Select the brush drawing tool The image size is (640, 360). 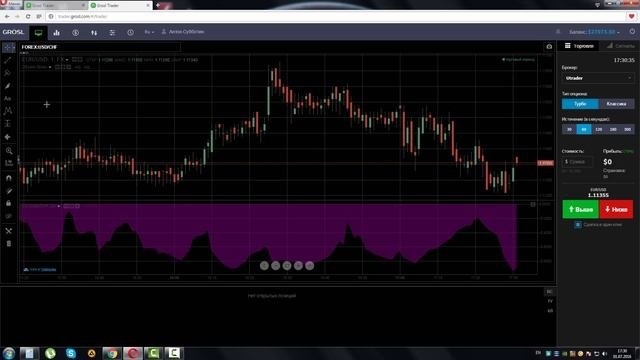(8, 86)
